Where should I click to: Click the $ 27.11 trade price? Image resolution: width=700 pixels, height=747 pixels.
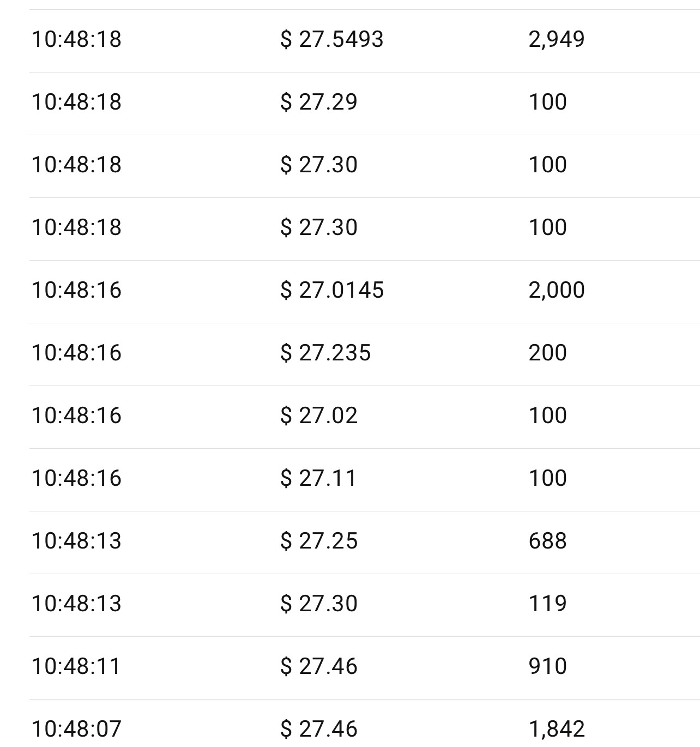pyautogui.click(x=318, y=478)
